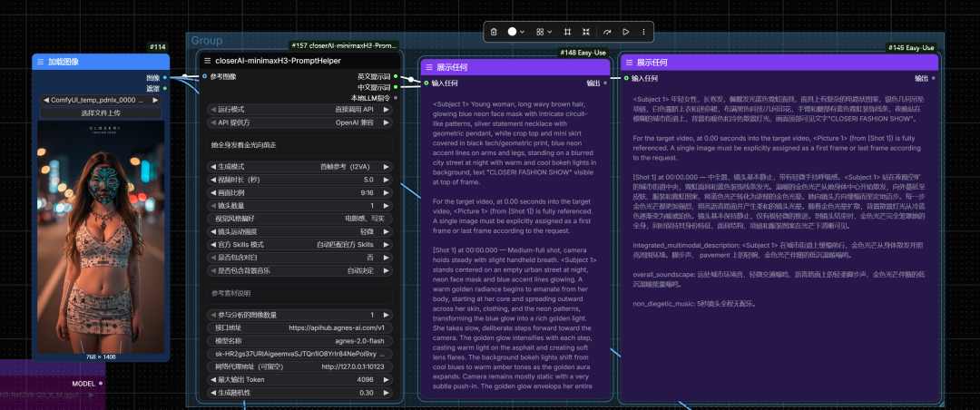Viewport: 980px width, 410px height.
Task: Switch 官方 Skills 模式 to next option
Action: [x=386, y=244]
